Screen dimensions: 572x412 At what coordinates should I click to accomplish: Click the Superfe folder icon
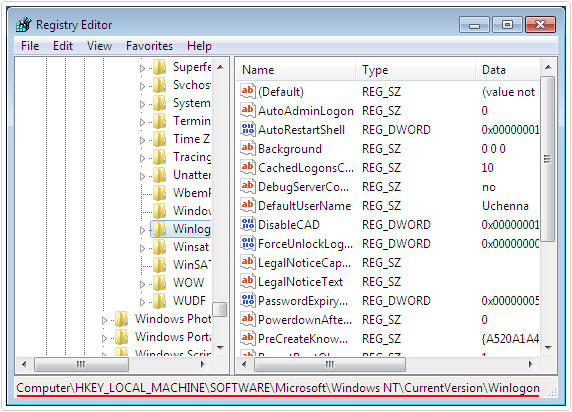tap(159, 67)
